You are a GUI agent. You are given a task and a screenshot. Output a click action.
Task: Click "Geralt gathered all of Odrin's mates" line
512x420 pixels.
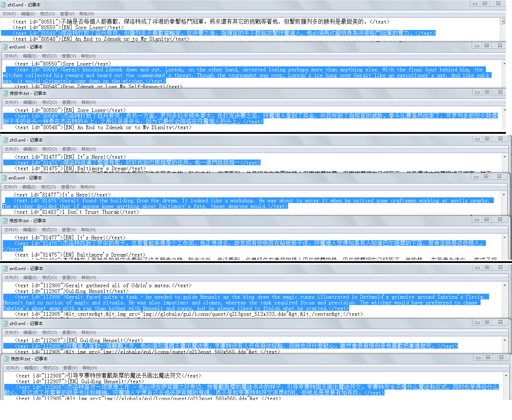103,285
